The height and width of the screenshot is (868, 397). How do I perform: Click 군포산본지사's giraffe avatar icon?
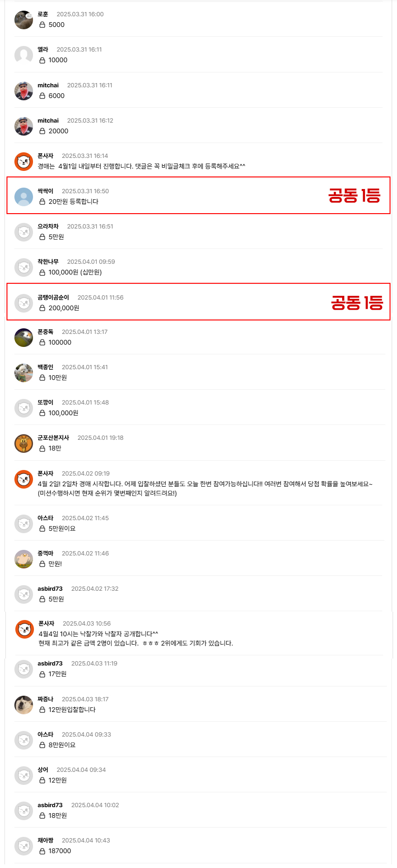click(x=24, y=444)
